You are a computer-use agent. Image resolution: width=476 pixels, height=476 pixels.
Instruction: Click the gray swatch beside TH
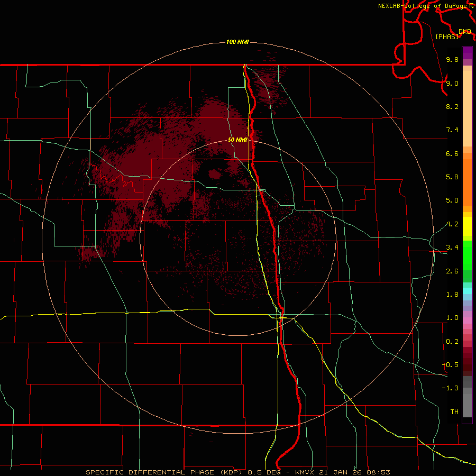pyautogui.click(x=467, y=405)
